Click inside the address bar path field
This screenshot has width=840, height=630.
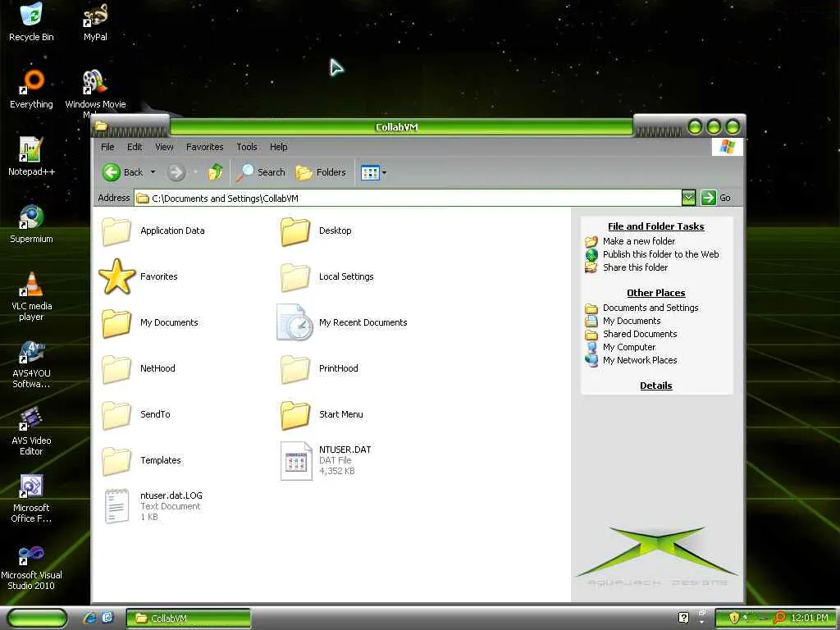click(410, 199)
